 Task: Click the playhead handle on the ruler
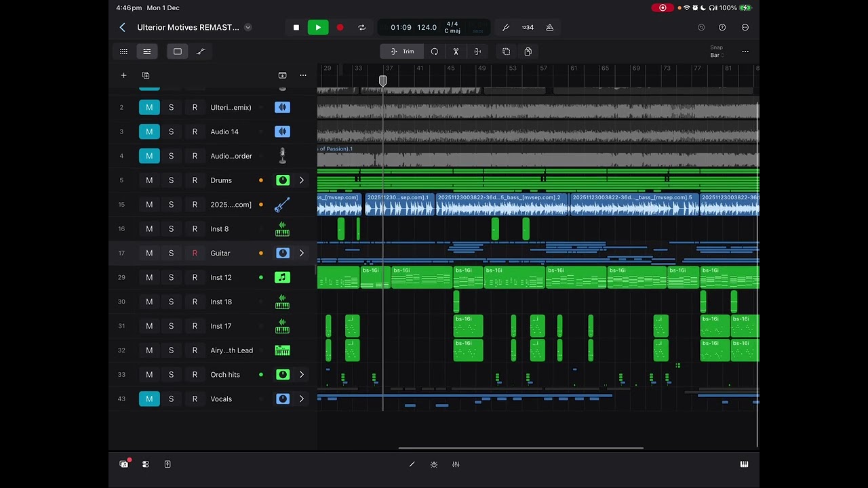[x=383, y=81]
